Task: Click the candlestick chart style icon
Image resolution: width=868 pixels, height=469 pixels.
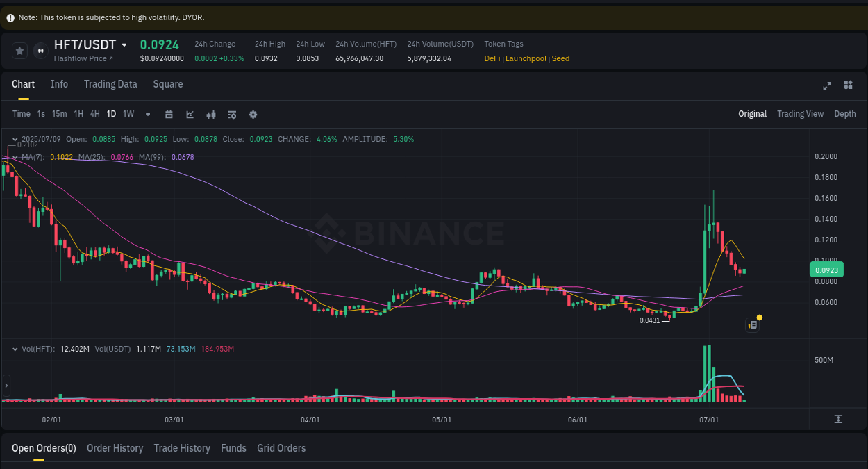Action: [x=211, y=114]
